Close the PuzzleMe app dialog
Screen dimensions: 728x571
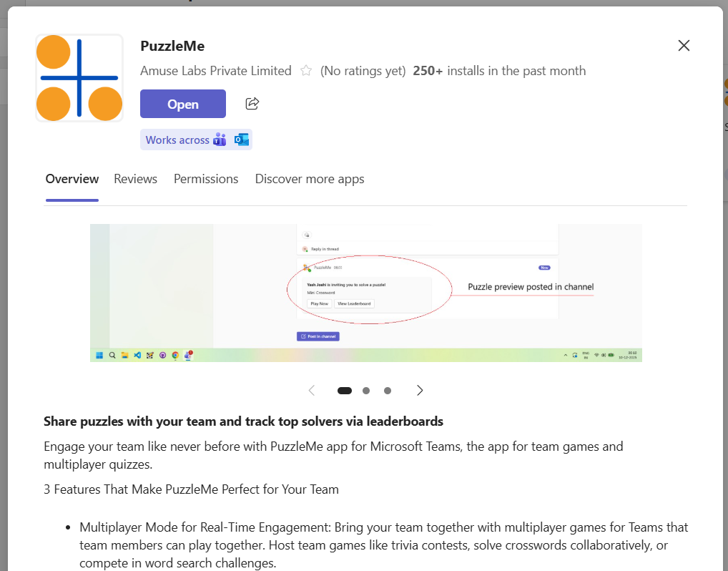[684, 46]
